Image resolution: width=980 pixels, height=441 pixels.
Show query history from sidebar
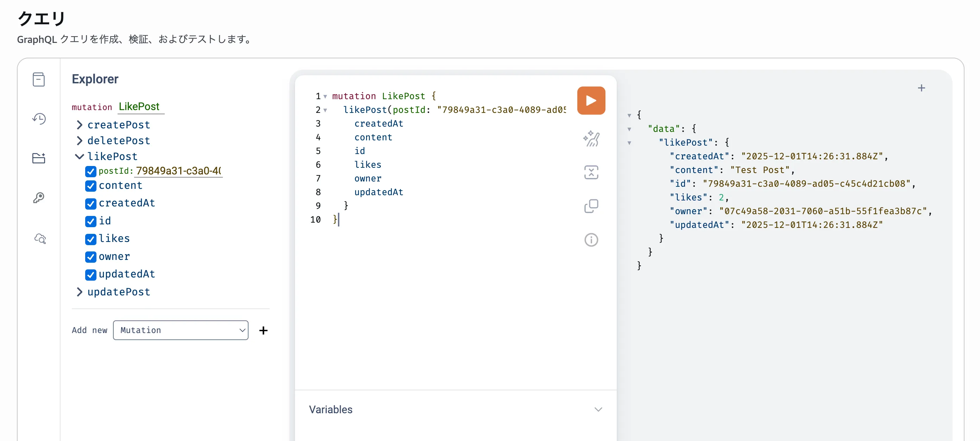(38, 119)
